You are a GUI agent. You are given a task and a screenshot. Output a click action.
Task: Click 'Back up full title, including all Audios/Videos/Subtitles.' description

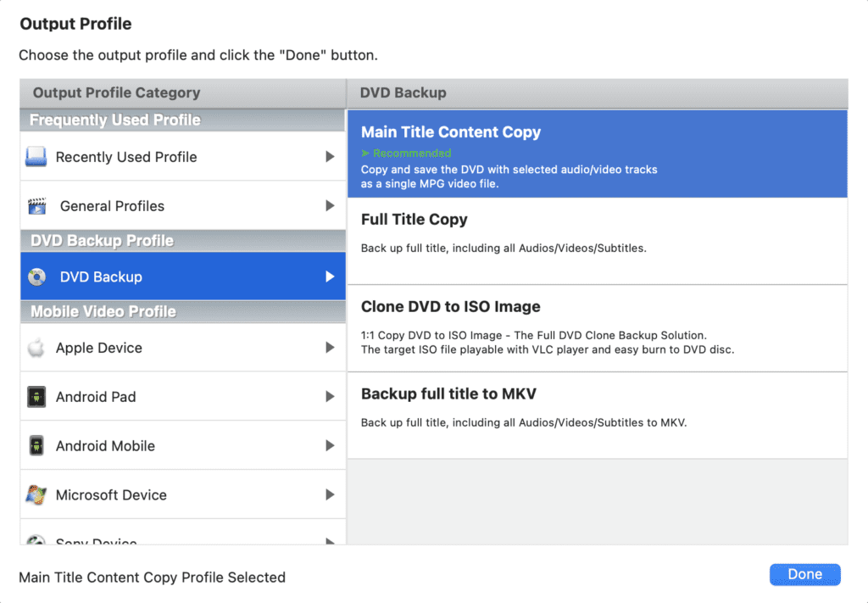[504, 248]
